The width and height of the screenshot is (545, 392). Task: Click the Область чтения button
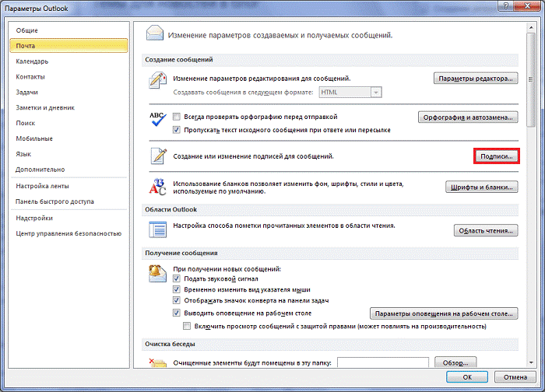[486, 230]
